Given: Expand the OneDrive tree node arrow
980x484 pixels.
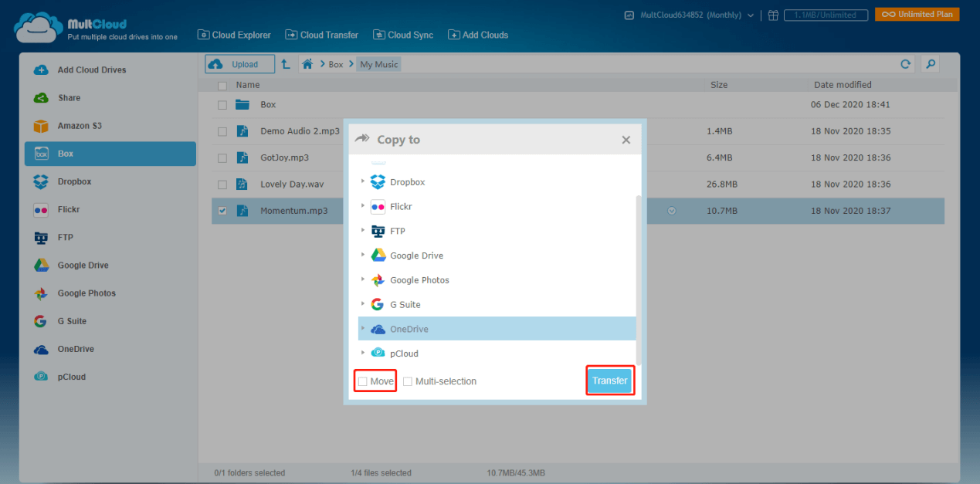Looking at the screenshot, I should click(x=363, y=329).
